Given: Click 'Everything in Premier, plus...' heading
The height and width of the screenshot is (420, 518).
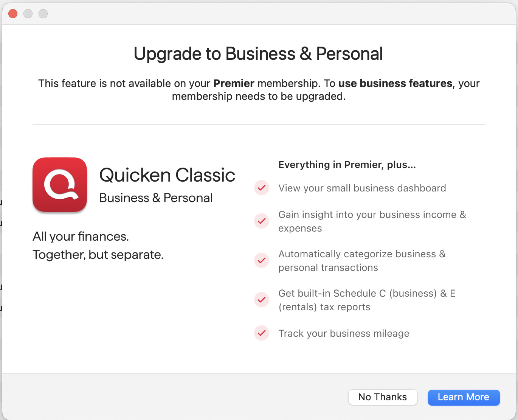Looking at the screenshot, I should point(347,165).
